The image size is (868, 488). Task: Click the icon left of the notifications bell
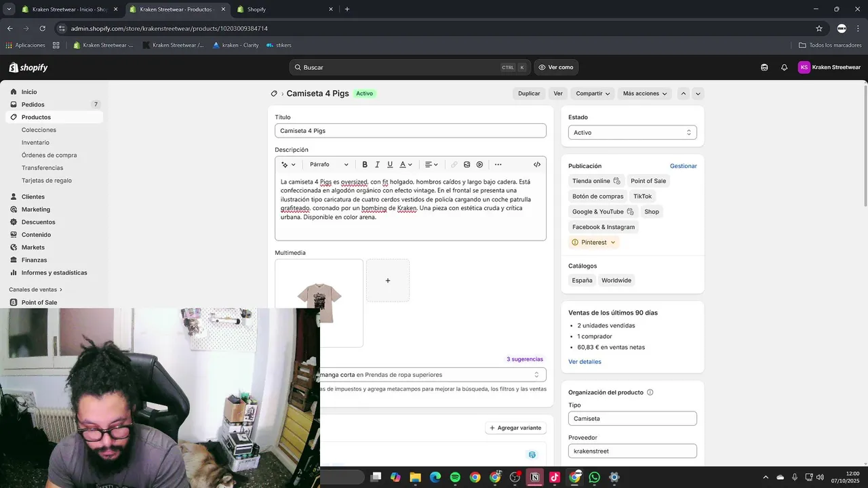point(764,68)
